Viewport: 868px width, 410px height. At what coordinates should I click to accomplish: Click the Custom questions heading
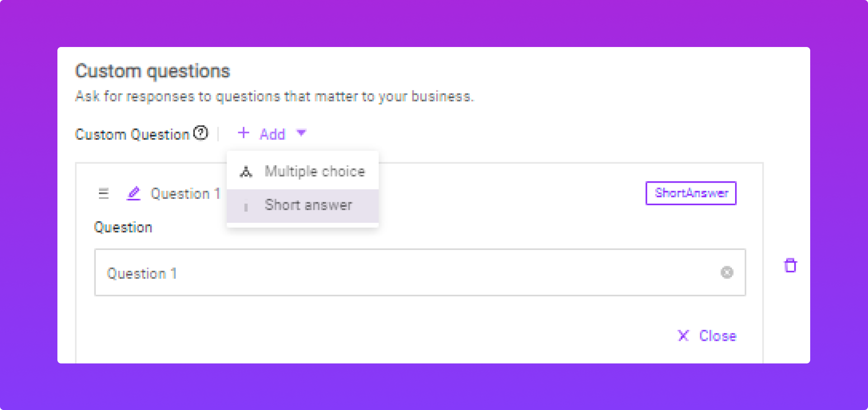152,71
